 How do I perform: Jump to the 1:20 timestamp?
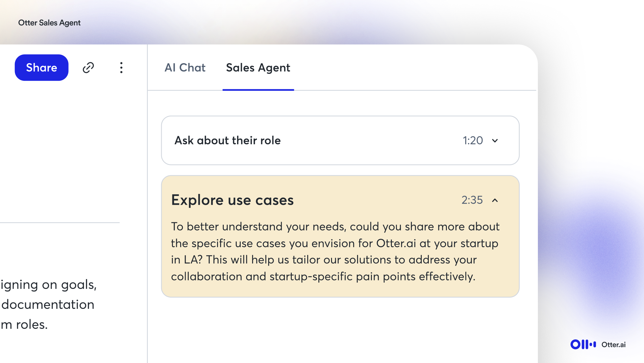(x=473, y=141)
